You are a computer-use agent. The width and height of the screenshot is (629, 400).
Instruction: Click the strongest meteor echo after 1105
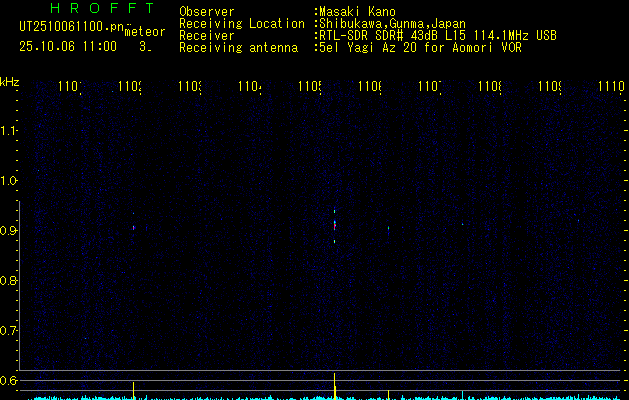click(x=335, y=225)
